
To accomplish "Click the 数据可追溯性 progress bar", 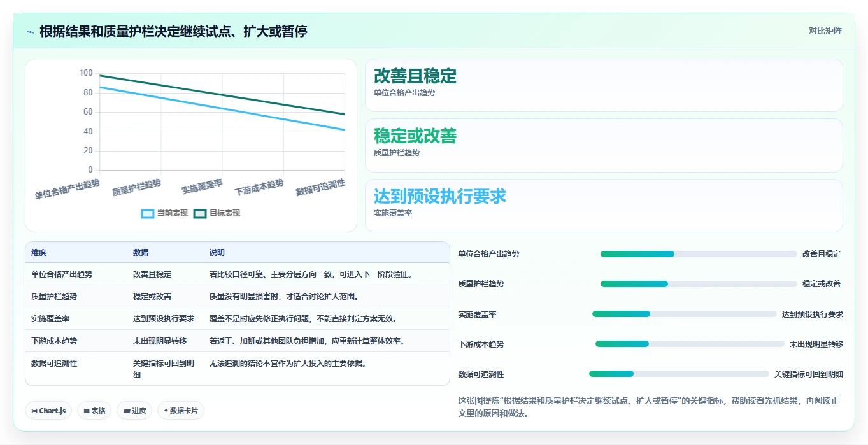I will tap(679, 374).
